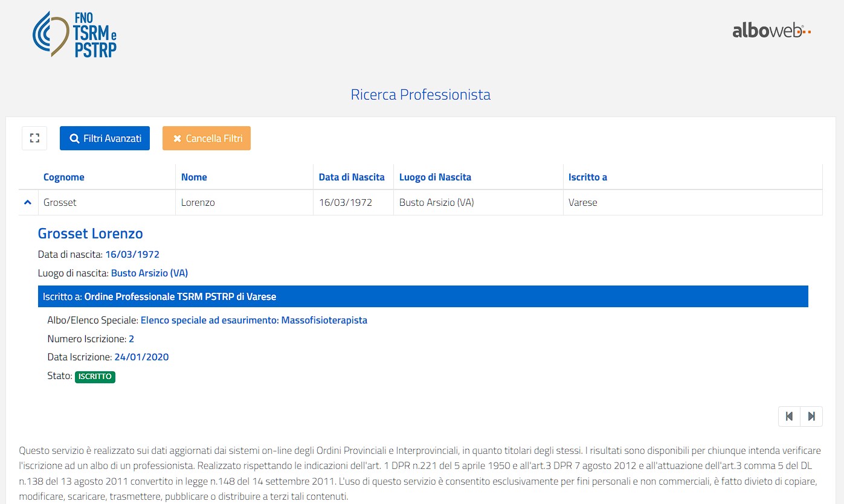Go to the previous results page
844x504 pixels.
789,416
